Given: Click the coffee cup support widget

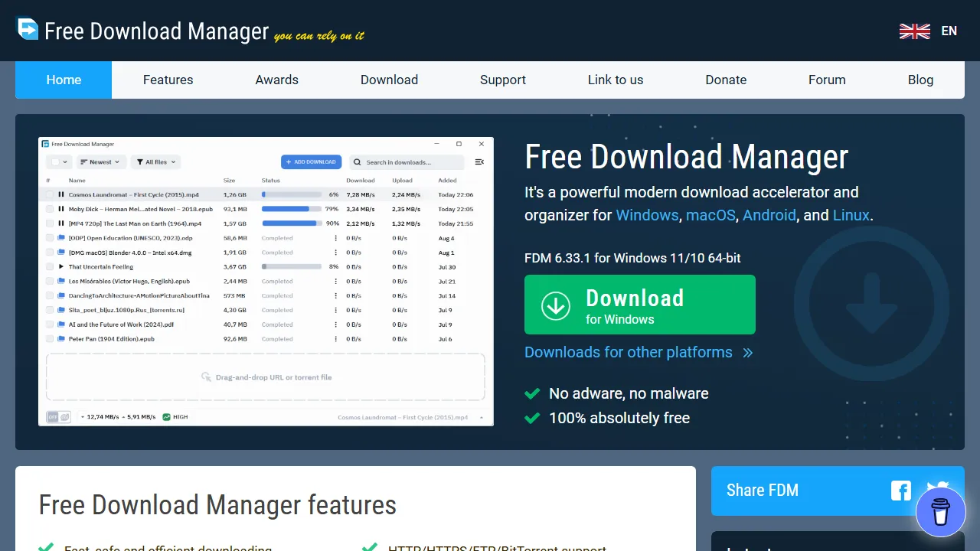Looking at the screenshot, I should pyautogui.click(x=941, y=511).
